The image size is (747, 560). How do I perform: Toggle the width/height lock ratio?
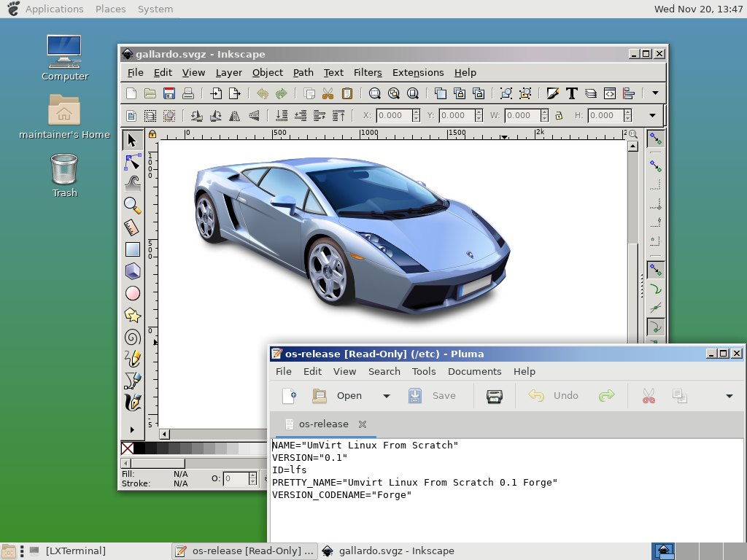click(x=559, y=115)
